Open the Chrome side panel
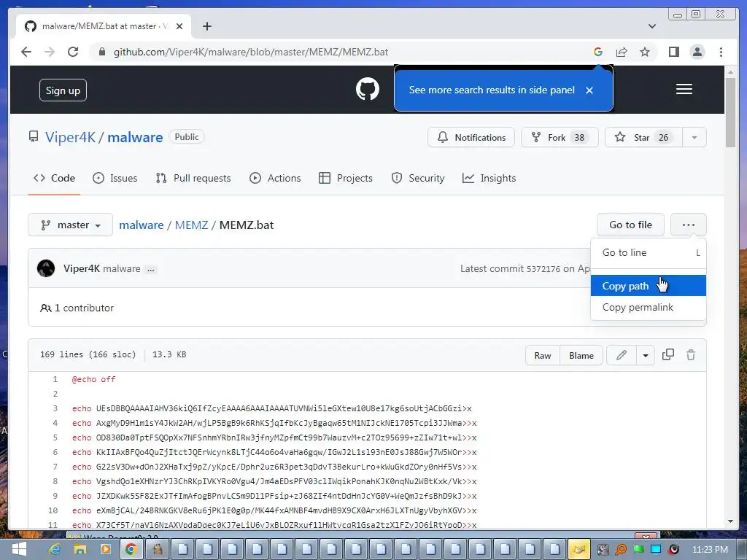Screen dimensions: 747x560 (x=673, y=52)
